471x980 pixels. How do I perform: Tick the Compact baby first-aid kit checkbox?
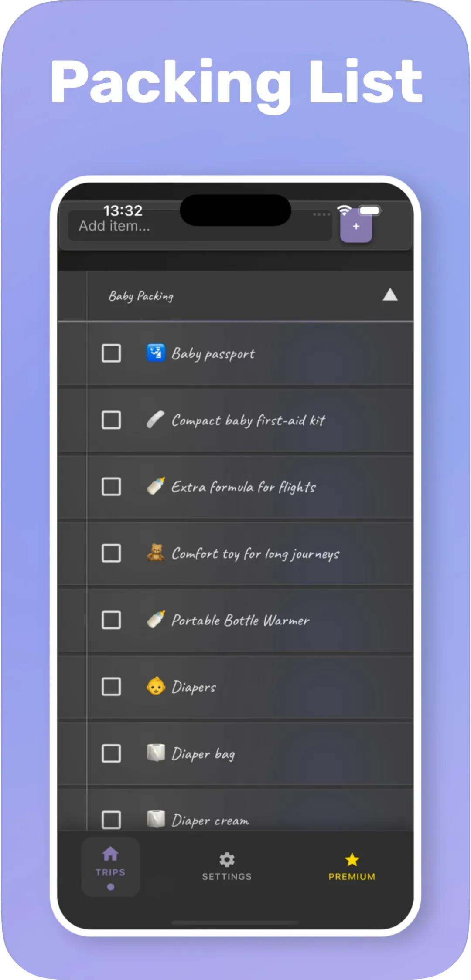pyautogui.click(x=111, y=420)
